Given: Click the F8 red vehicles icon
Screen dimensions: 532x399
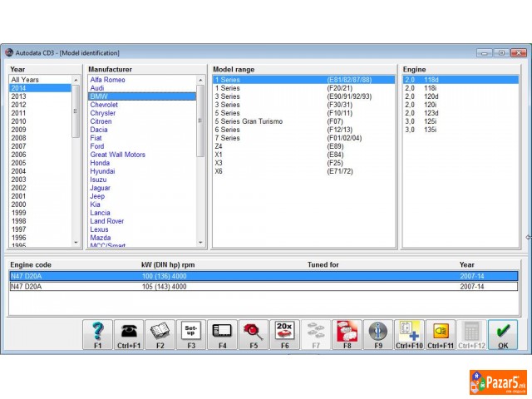Looking at the screenshot, I should [x=347, y=335].
